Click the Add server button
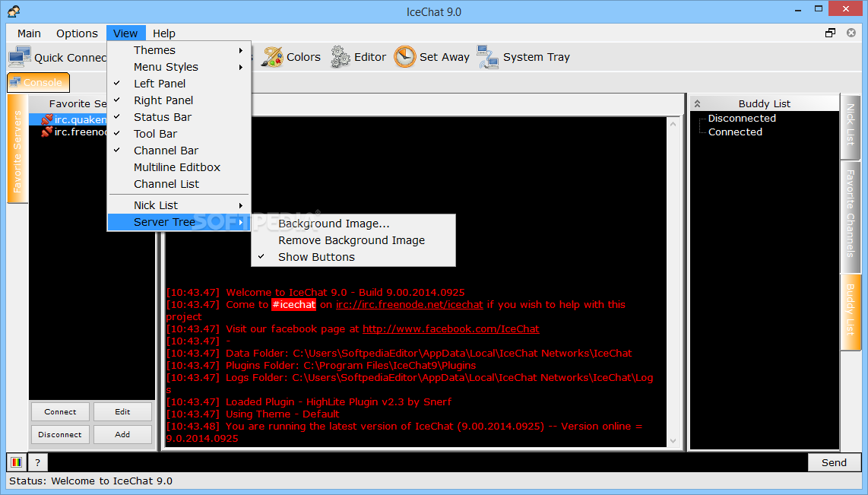This screenshot has height=495, width=868. [122, 435]
